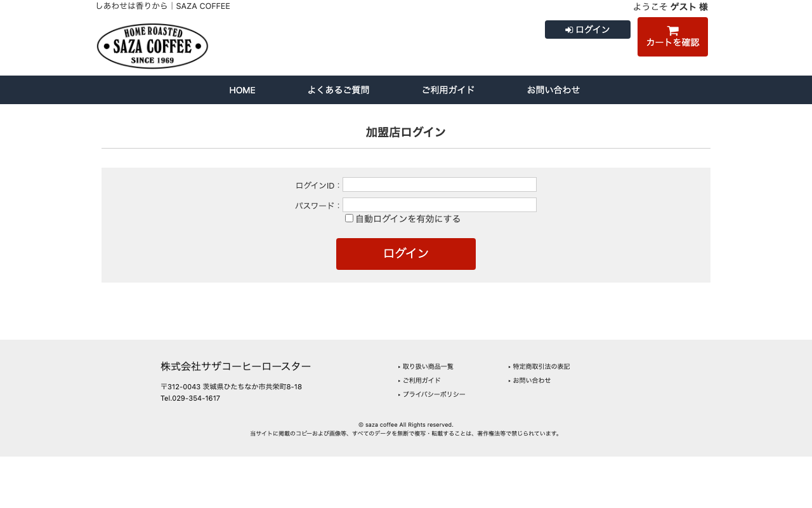This screenshot has width=812, height=508.
Task: Click the arrow marker beside 取り扱い商品一覧
Action: point(399,366)
